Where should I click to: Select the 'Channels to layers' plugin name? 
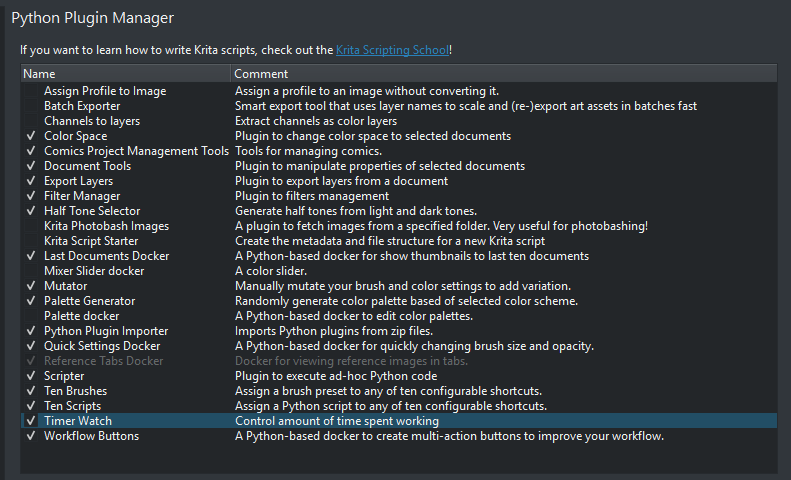coord(92,121)
